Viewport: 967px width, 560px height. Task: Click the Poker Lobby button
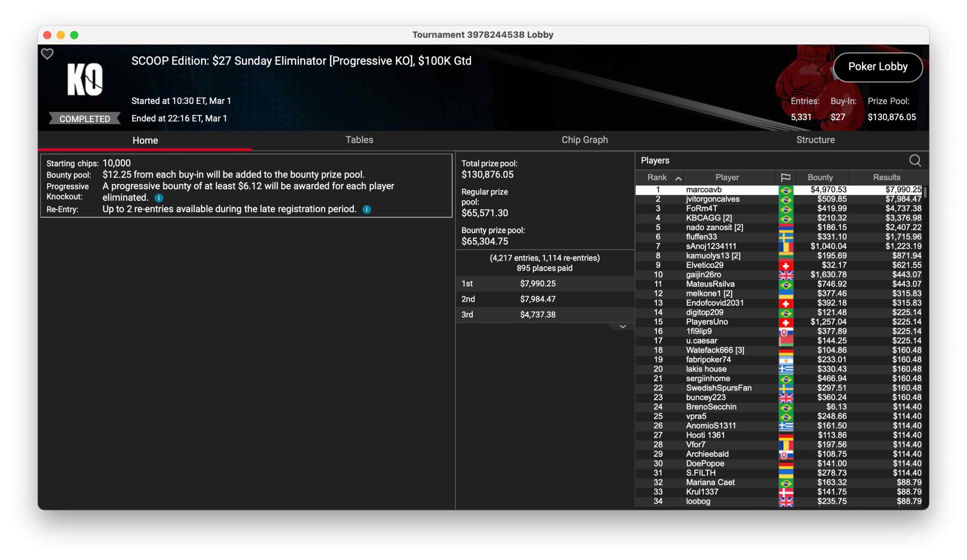point(877,67)
